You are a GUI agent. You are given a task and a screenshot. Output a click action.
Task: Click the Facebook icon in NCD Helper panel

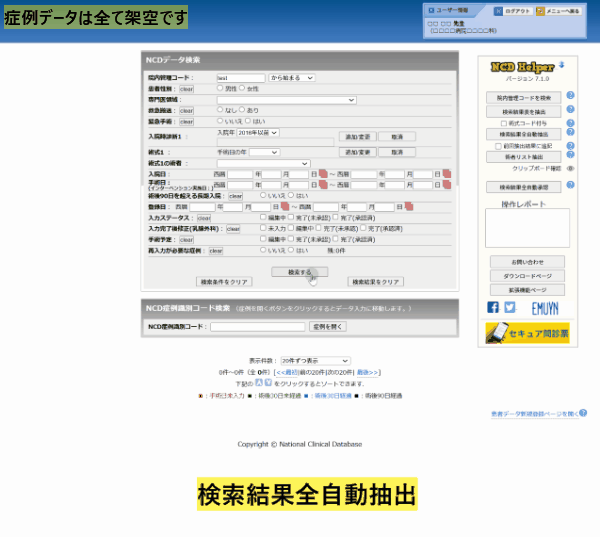coord(492,308)
